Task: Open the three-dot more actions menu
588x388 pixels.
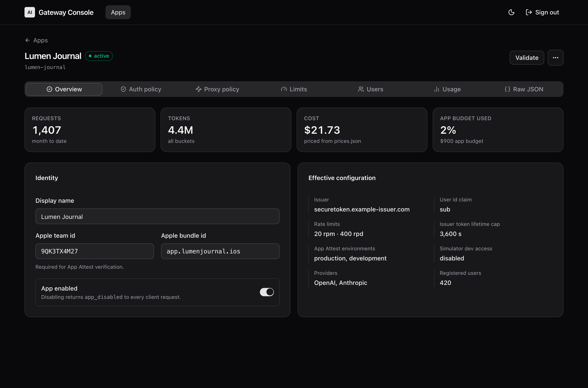Action: tap(555, 58)
